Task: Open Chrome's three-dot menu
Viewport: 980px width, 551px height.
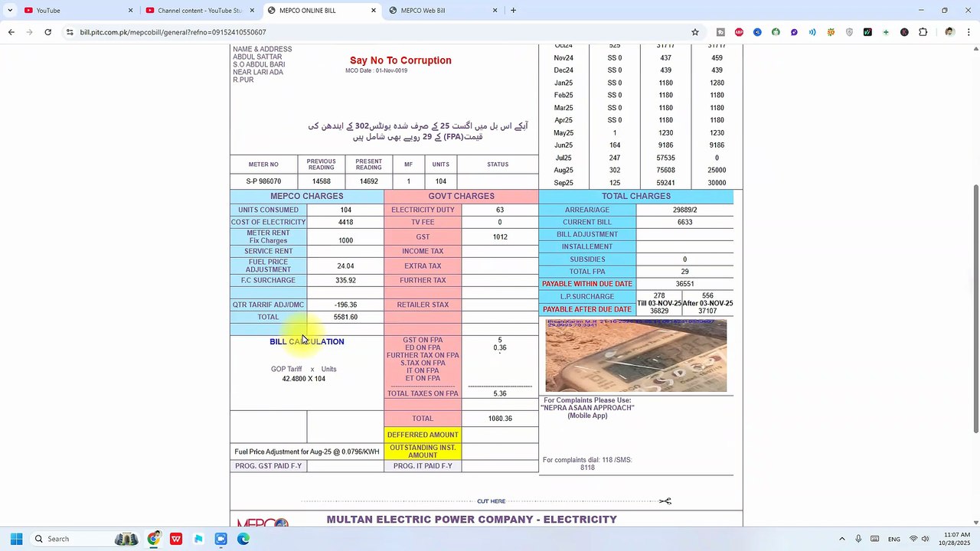Action: [969, 32]
